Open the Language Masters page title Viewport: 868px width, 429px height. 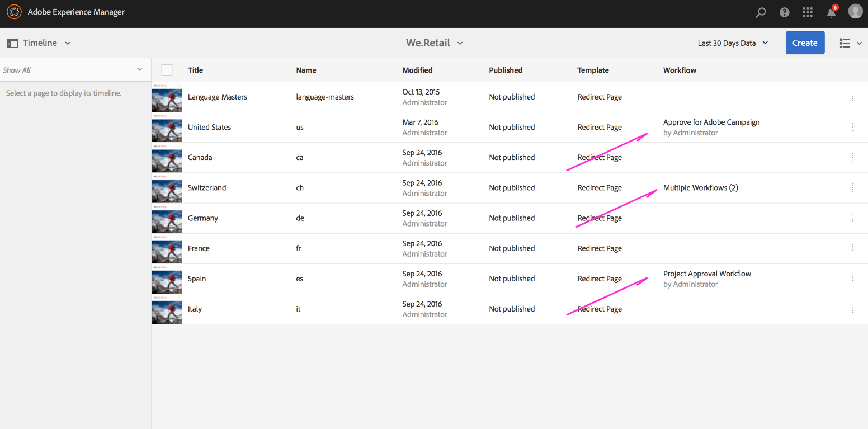(x=217, y=97)
